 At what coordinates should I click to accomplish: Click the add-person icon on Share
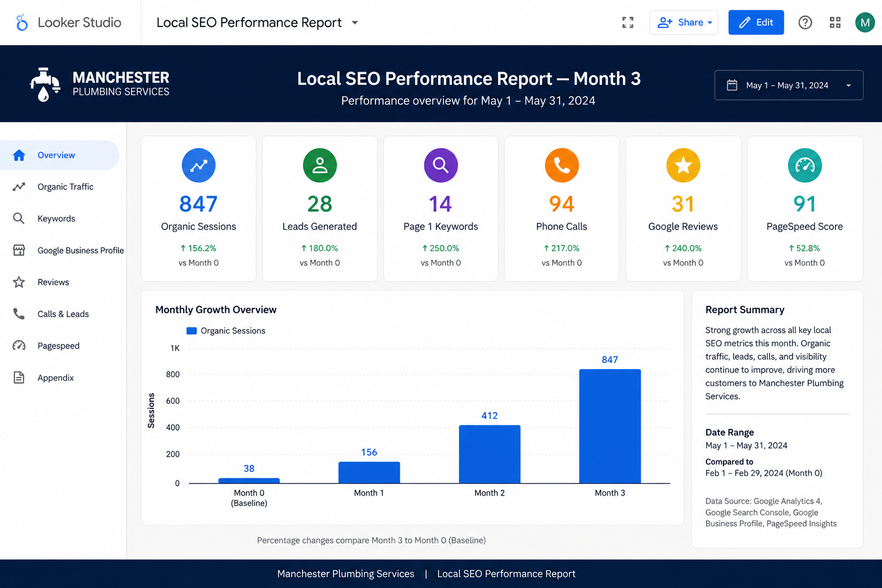[665, 22]
